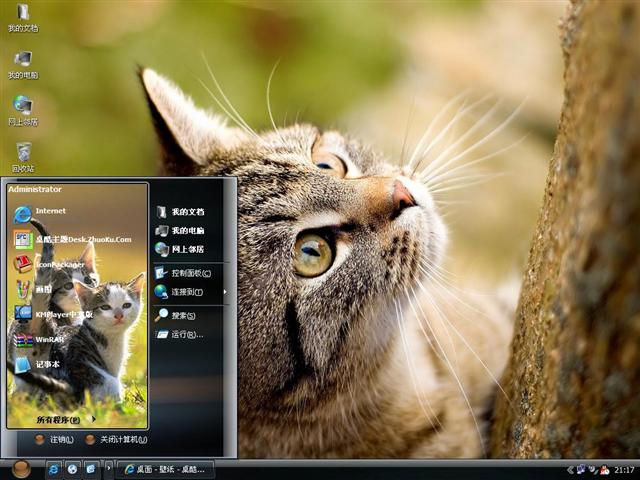Expand hidden system tray icons
Image resolution: width=640 pixels, height=480 pixels.
click(x=570, y=470)
